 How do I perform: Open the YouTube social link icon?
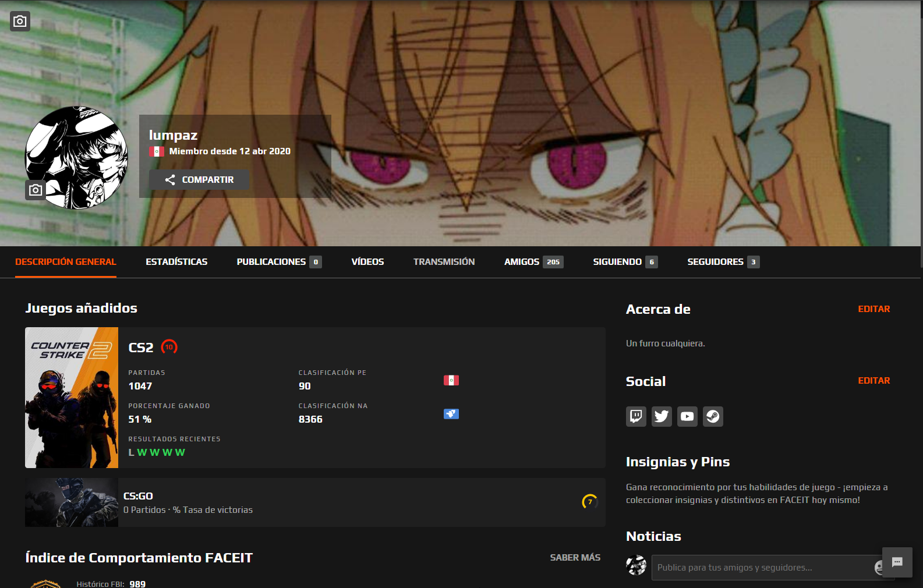pyautogui.click(x=687, y=416)
